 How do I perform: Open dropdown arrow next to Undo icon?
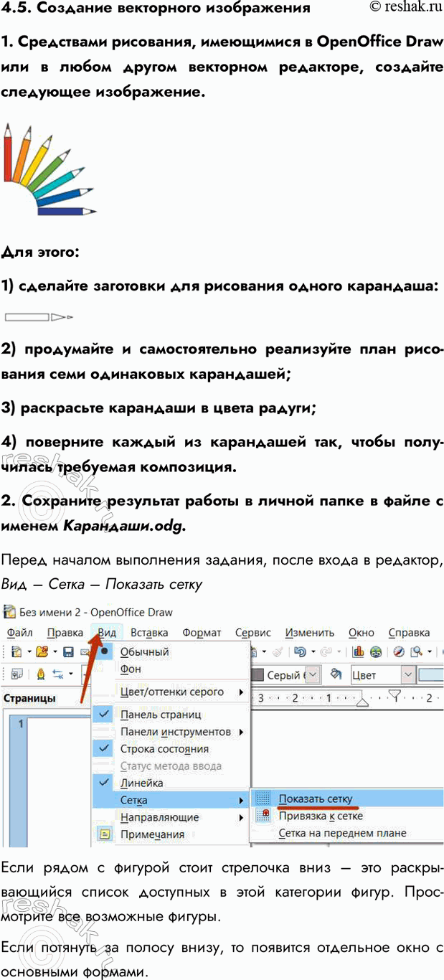[313, 652]
